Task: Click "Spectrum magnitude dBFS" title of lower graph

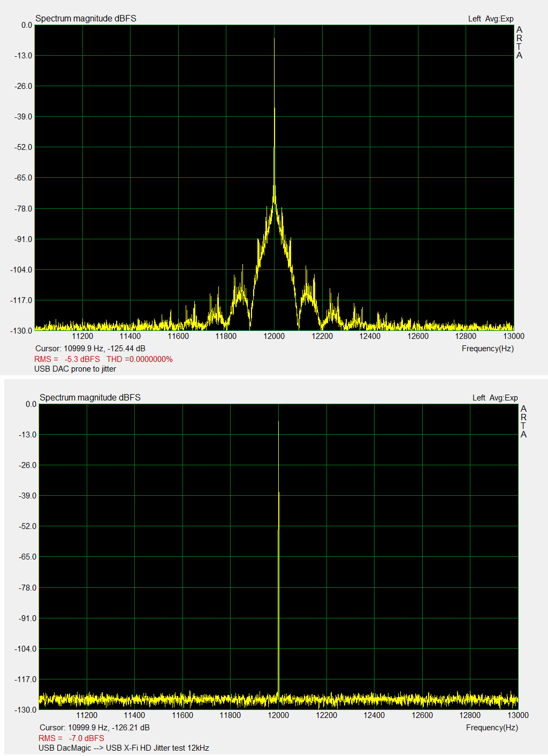Action: 90,397
